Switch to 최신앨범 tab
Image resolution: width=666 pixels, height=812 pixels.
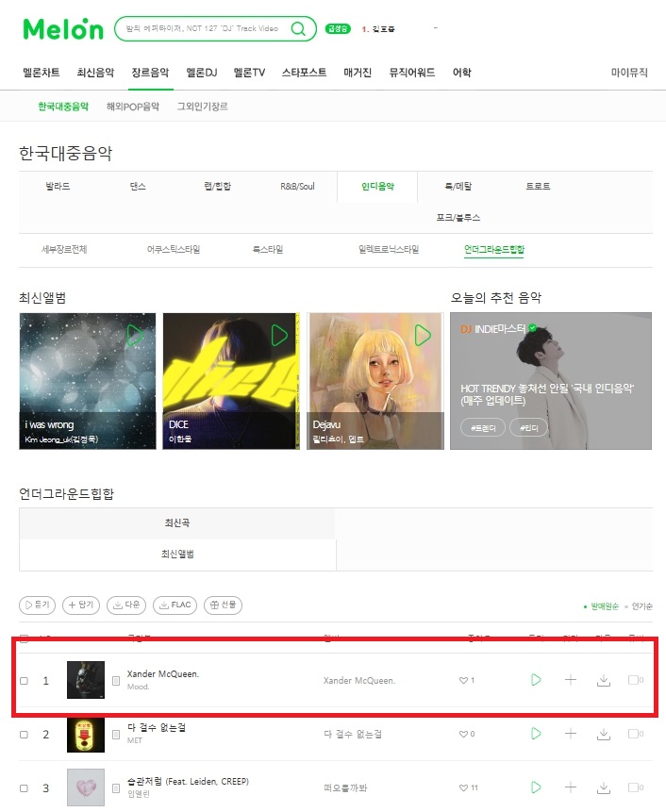coord(177,555)
